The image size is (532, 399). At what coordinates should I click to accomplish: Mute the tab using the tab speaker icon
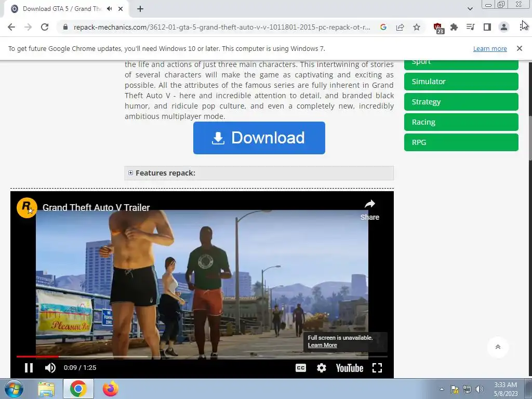109,9
